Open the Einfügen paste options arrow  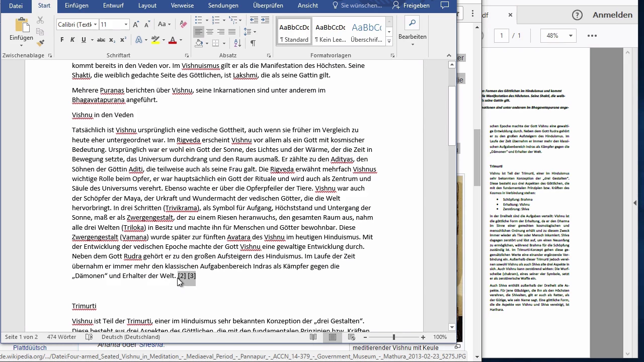tap(21, 45)
